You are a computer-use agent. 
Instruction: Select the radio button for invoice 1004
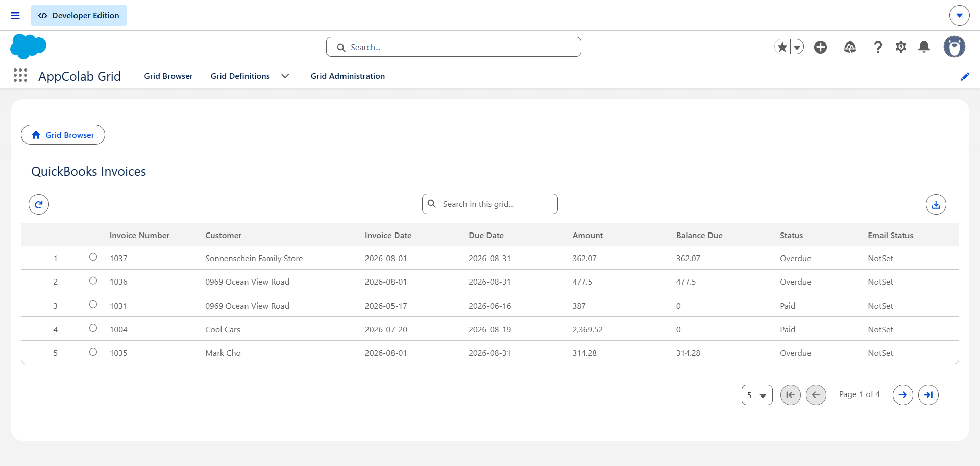(x=93, y=328)
